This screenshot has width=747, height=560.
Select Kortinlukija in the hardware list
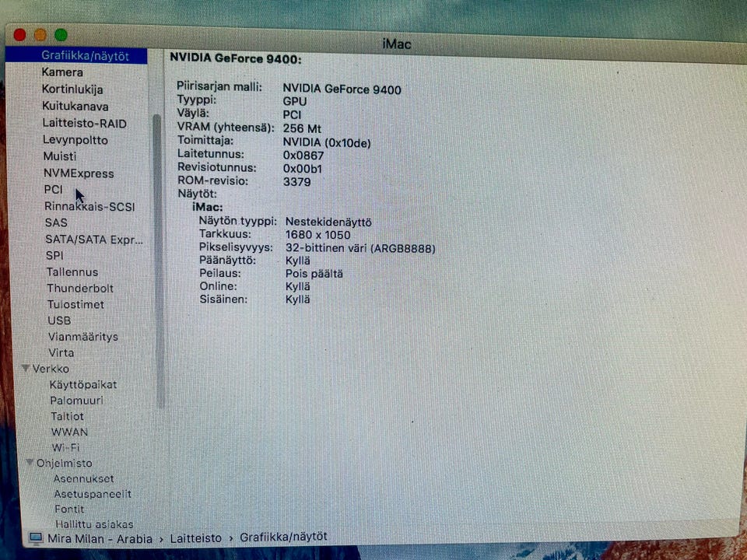tap(72, 89)
